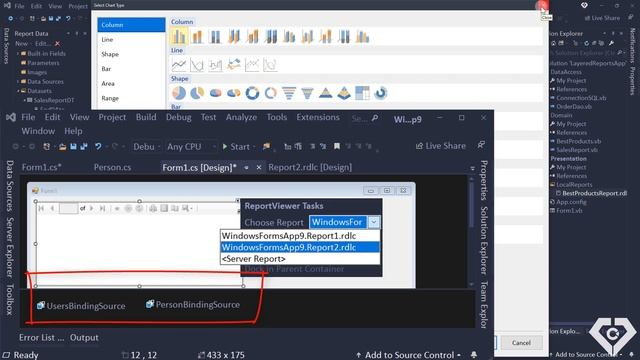The height and width of the screenshot is (360, 640).
Task: Choose the Smooth Line chart icon
Action: 197,64
